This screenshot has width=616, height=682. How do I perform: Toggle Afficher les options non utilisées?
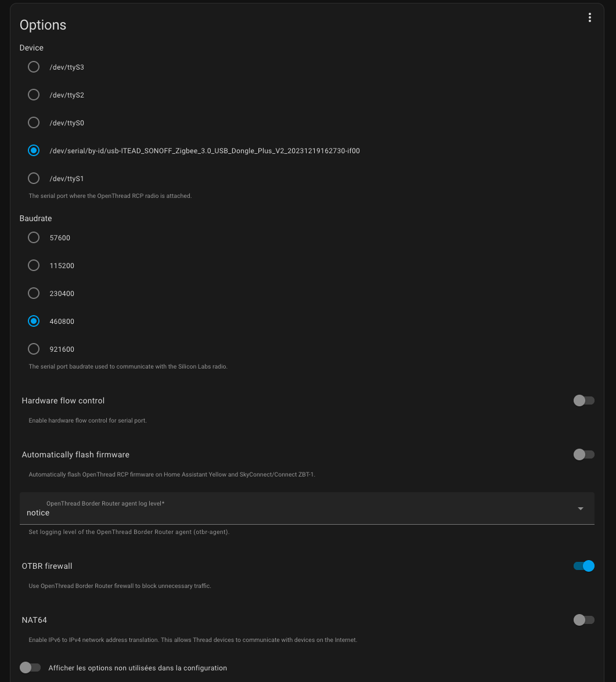[30, 667]
